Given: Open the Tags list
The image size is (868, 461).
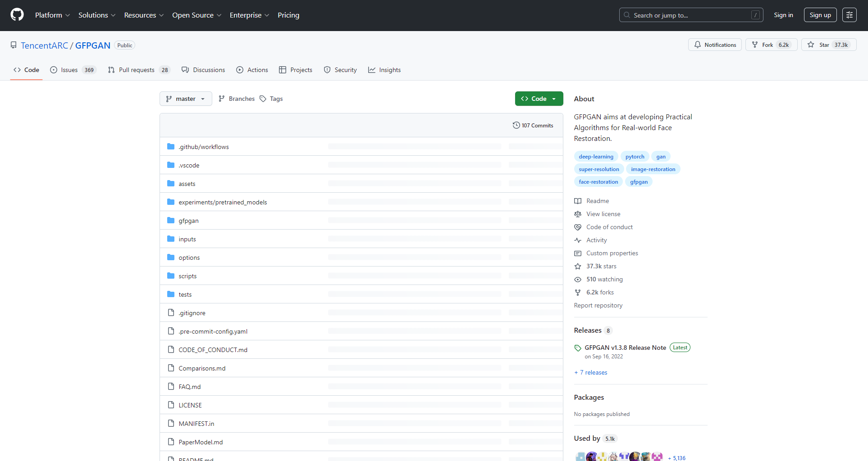Looking at the screenshot, I should pos(271,99).
